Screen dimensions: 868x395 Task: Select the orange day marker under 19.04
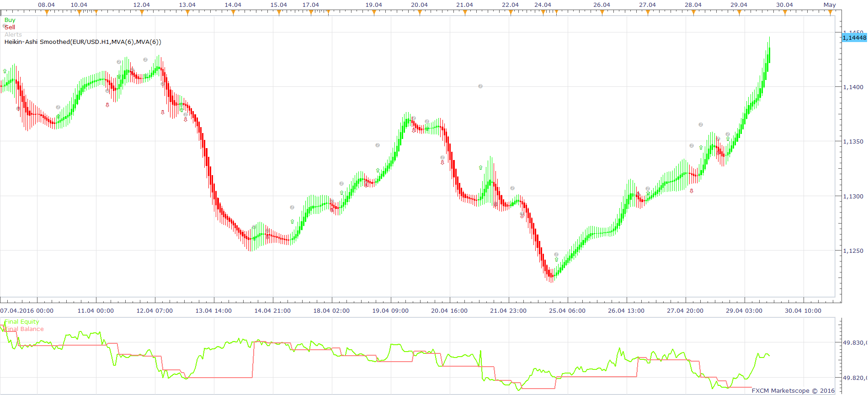point(374,12)
